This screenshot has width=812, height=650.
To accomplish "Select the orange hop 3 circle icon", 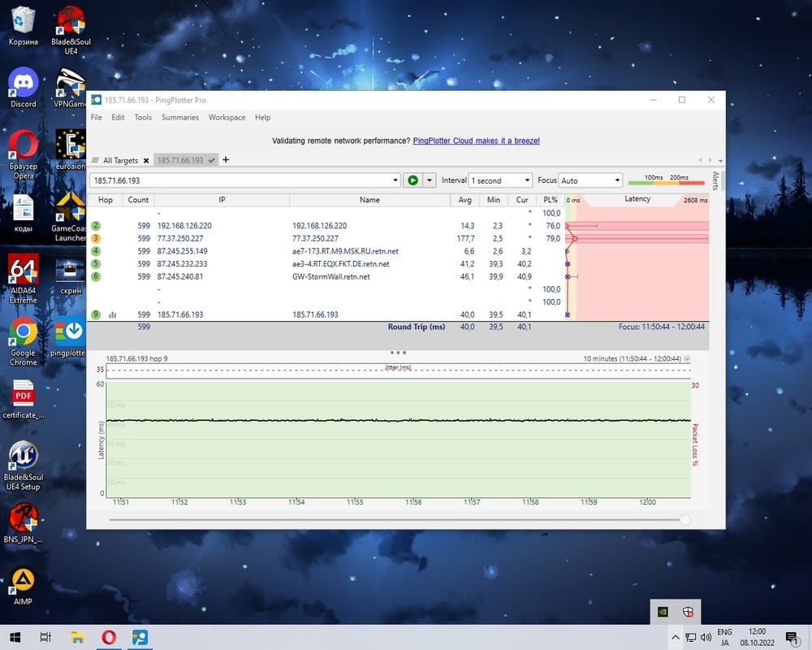I will (96, 238).
